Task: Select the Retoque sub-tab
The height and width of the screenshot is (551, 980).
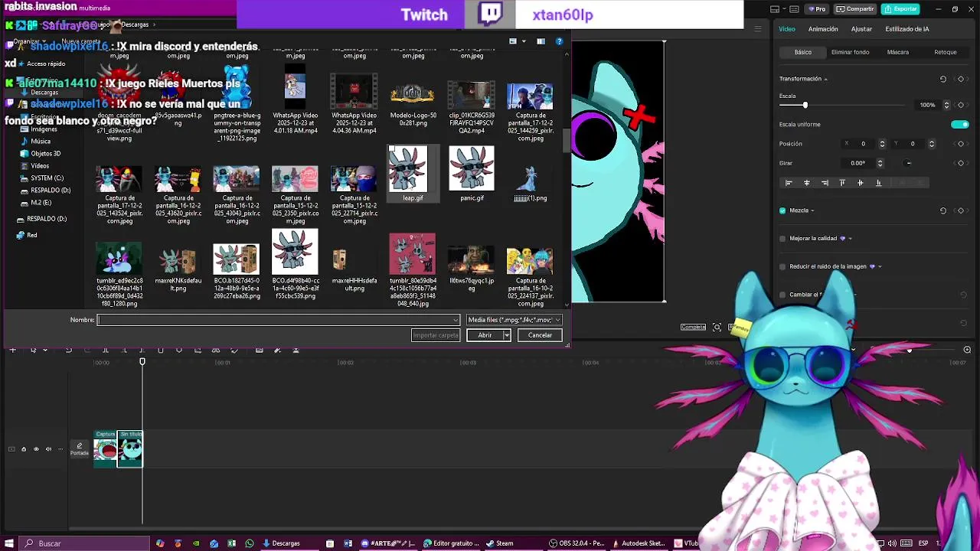Action: (x=946, y=52)
